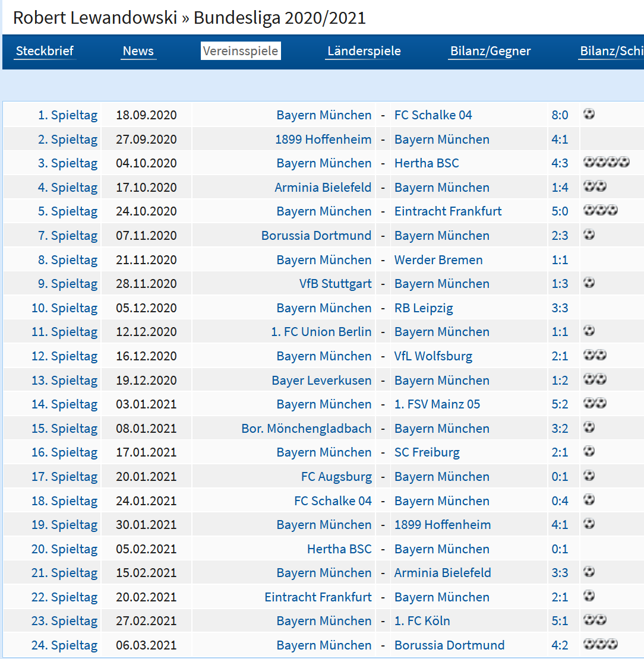Click the goal icon in the Union Berlin row
The width and height of the screenshot is (644, 659).
pos(589,331)
